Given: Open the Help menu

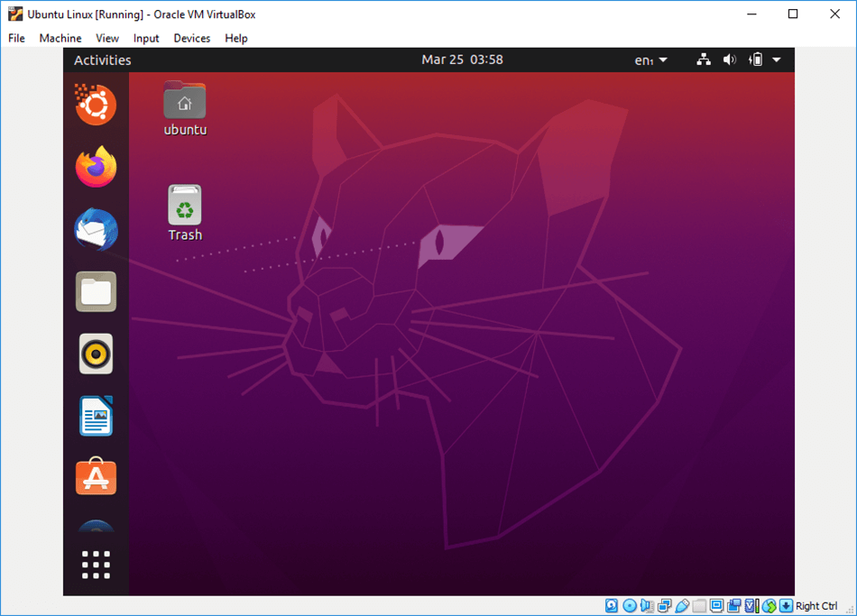Looking at the screenshot, I should 236,38.
